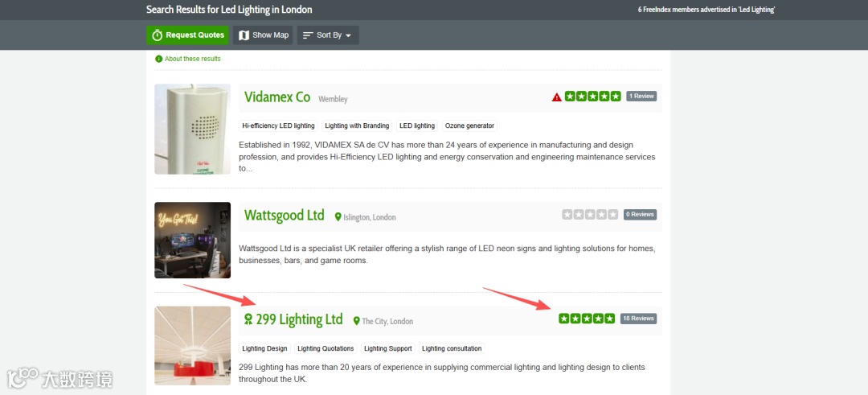868x395 pixels.
Task: Click the stopwatch icon in Request Quotes
Action: [x=158, y=35]
